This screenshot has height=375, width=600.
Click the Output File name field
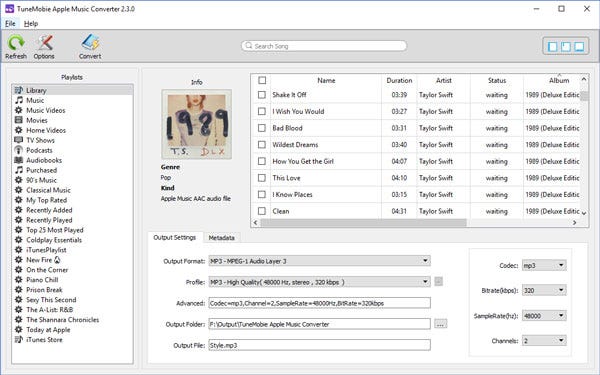320,345
